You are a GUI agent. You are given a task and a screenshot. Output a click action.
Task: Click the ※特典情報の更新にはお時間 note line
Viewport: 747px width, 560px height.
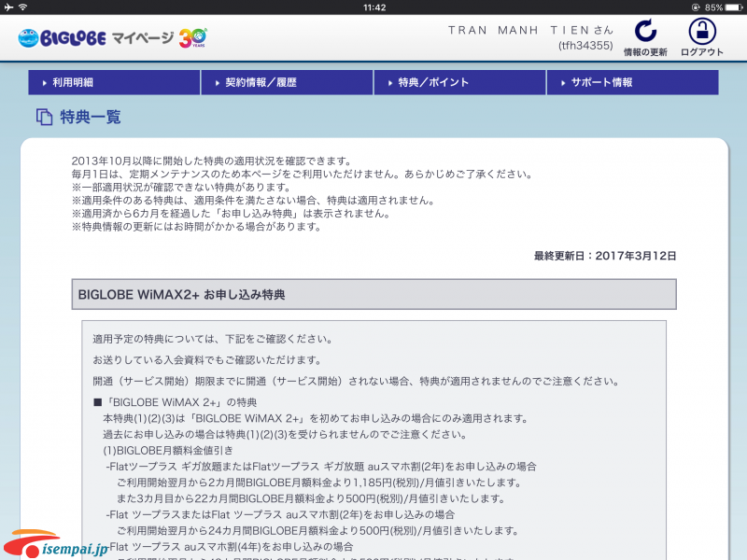(197, 227)
